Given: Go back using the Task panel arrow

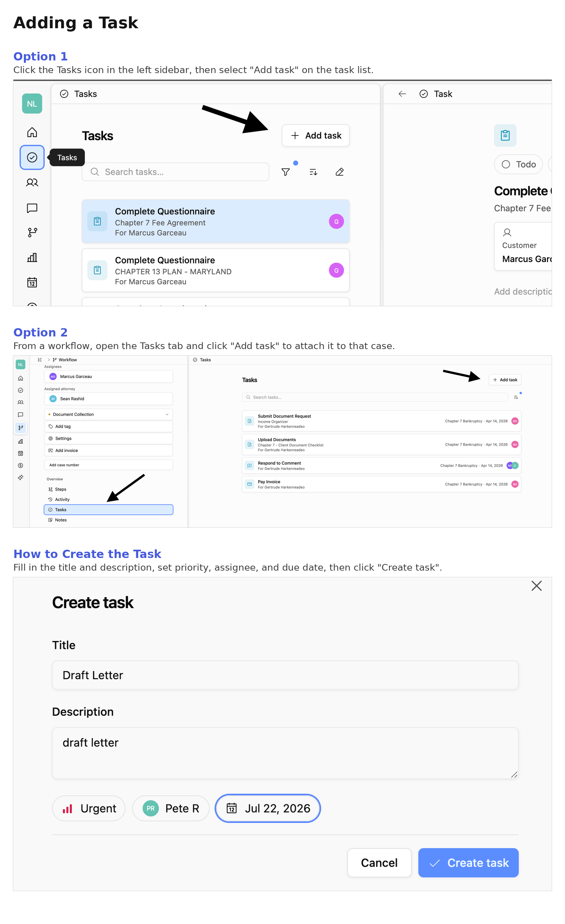Looking at the screenshot, I should (x=402, y=94).
